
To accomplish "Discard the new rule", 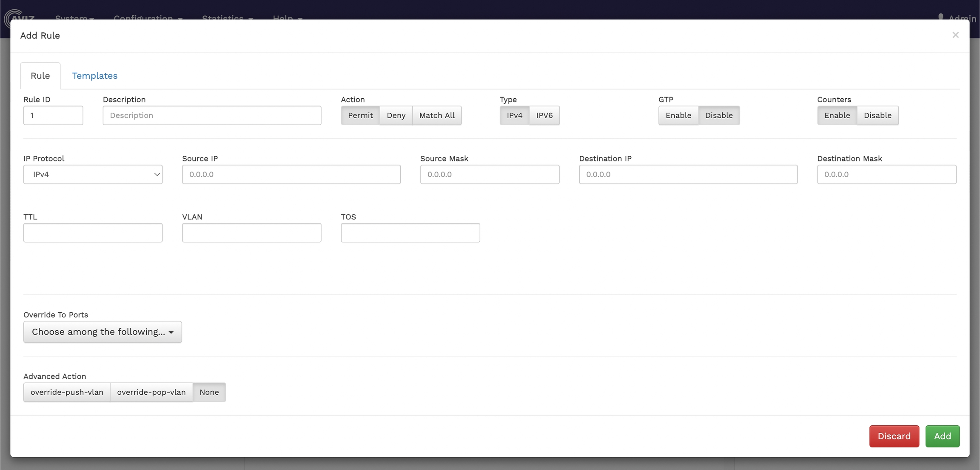I will coord(894,436).
